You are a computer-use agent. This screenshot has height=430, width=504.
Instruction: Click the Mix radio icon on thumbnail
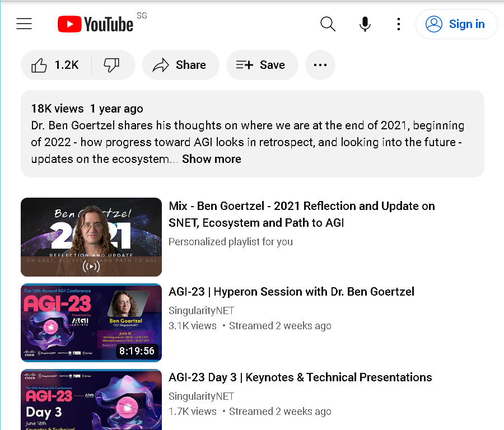91,267
